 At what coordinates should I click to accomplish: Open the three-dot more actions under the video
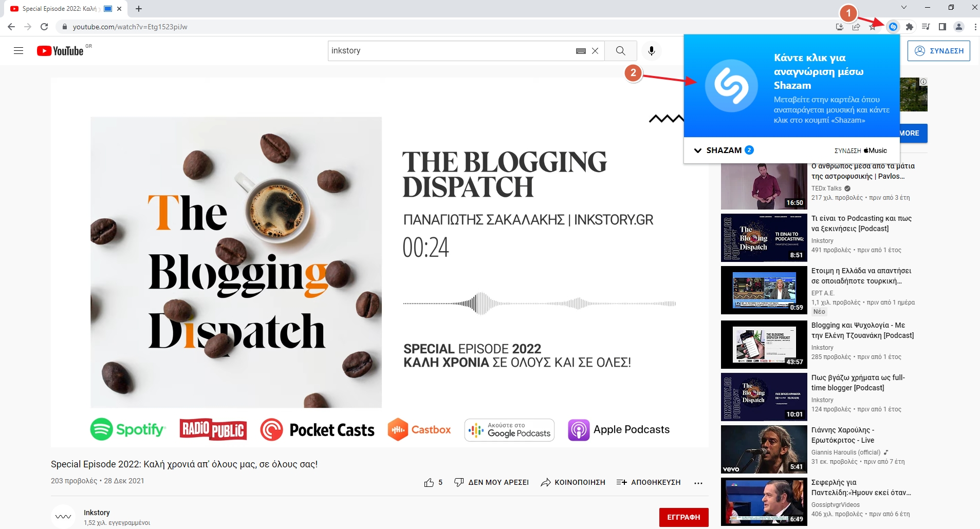pyautogui.click(x=698, y=483)
